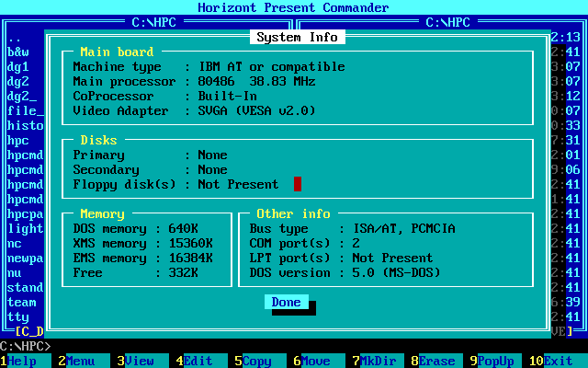The height and width of the screenshot is (368, 588).
Task: Pick the team entry in file list
Action: 22,302
